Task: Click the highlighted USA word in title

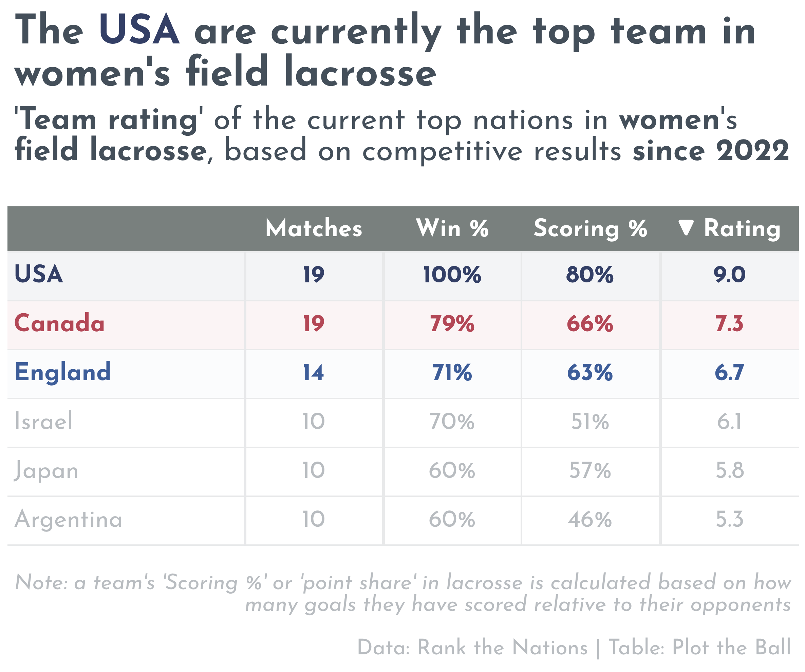Action: [139, 30]
